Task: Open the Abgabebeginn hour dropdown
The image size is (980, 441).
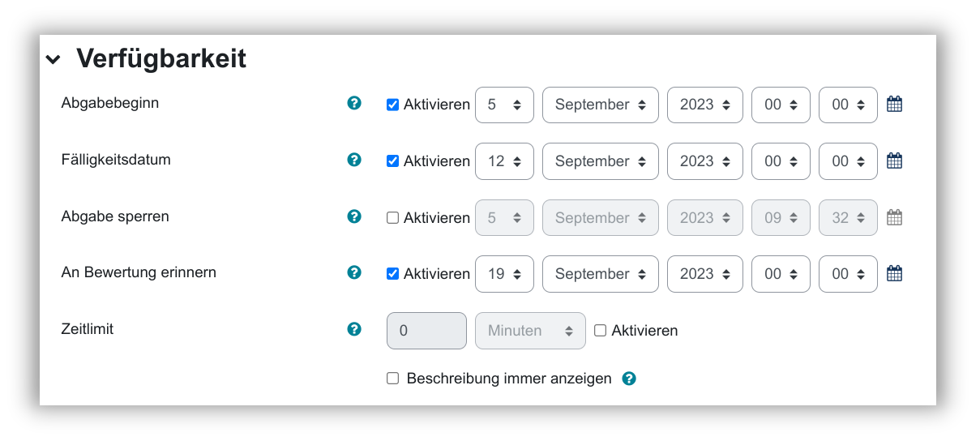Action: [x=781, y=105]
